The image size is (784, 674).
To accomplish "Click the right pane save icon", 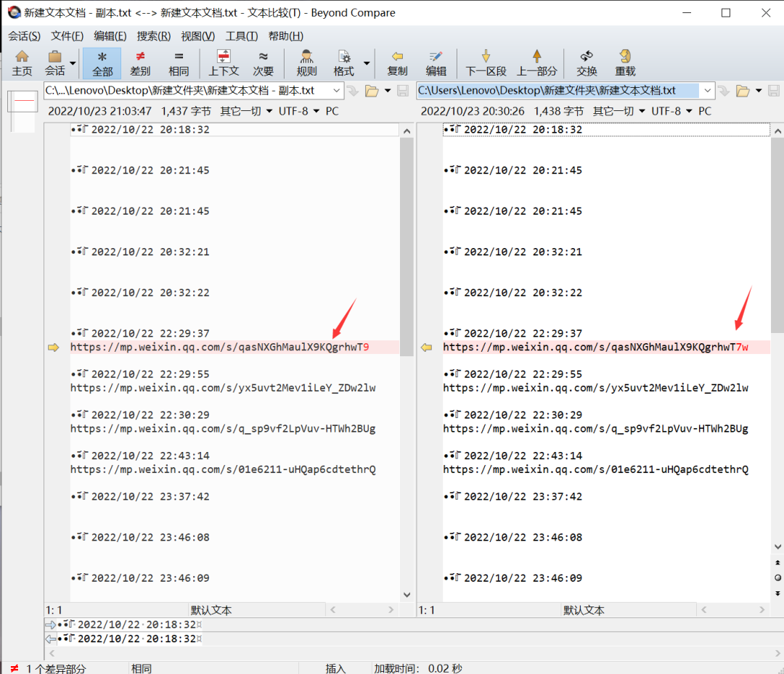I will [x=774, y=91].
